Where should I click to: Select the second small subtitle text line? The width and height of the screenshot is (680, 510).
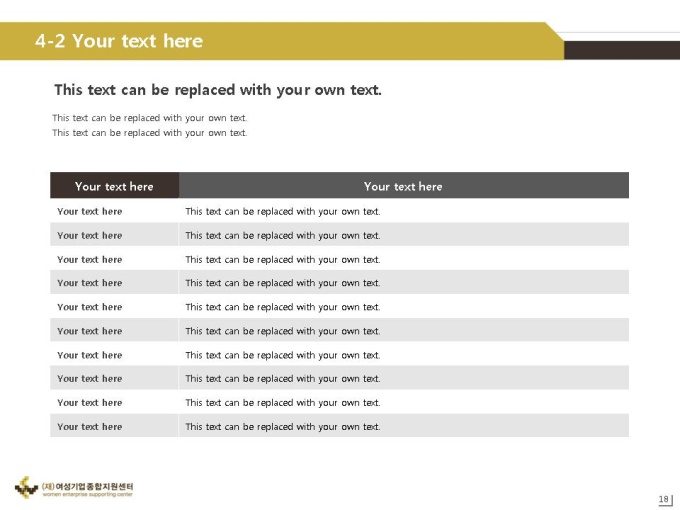(x=150, y=133)
